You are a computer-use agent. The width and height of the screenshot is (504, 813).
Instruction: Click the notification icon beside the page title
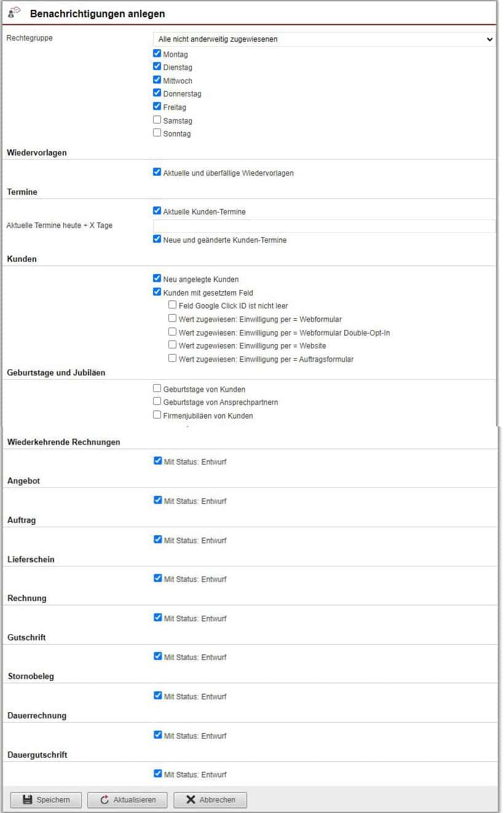[x=14, y=12]
